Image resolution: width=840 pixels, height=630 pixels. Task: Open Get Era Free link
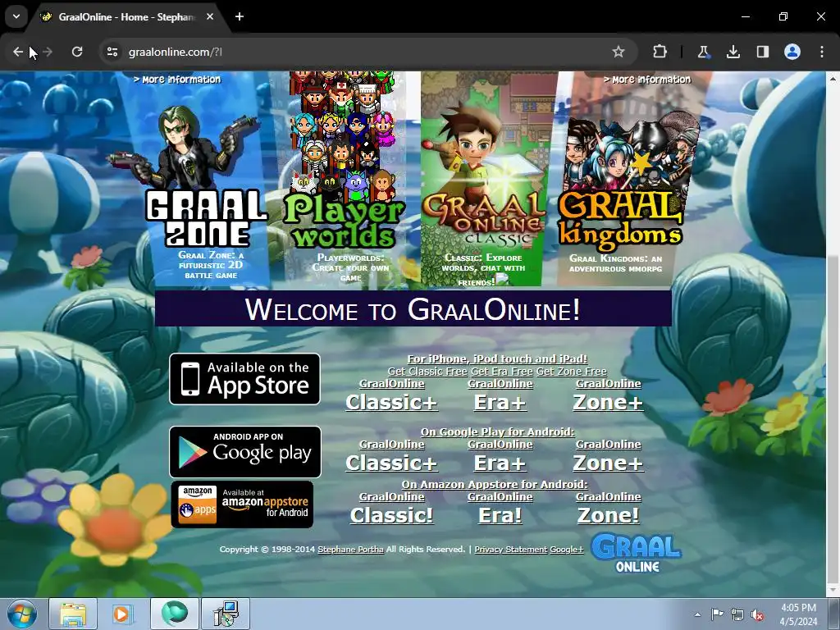tap(502, 372)
